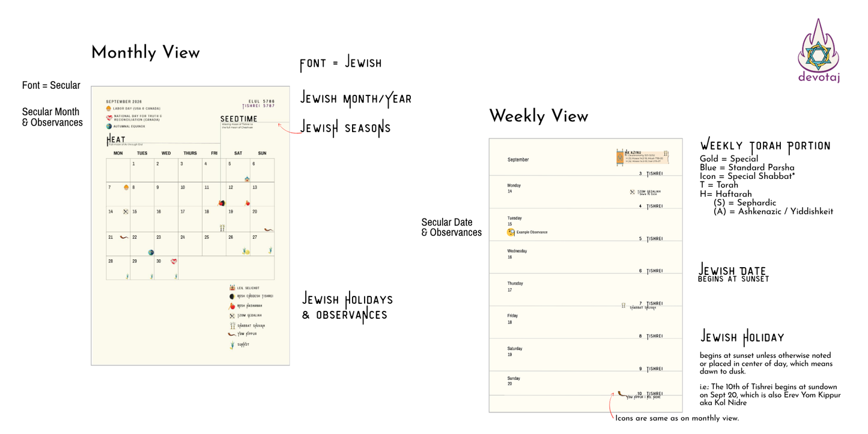Click the 'Monthly View' heading
The height and width of the screenshot is (434, 868).
tap(145, 53)
